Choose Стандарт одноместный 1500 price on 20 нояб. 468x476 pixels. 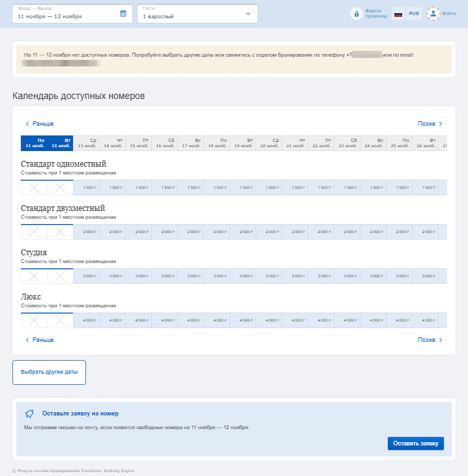(x=269, y=188)
